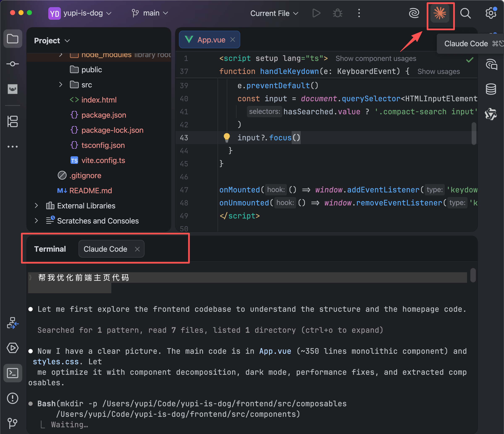Run the Current File configuration
This screenshot has height=434, width=504.
(x=316, y=13)
